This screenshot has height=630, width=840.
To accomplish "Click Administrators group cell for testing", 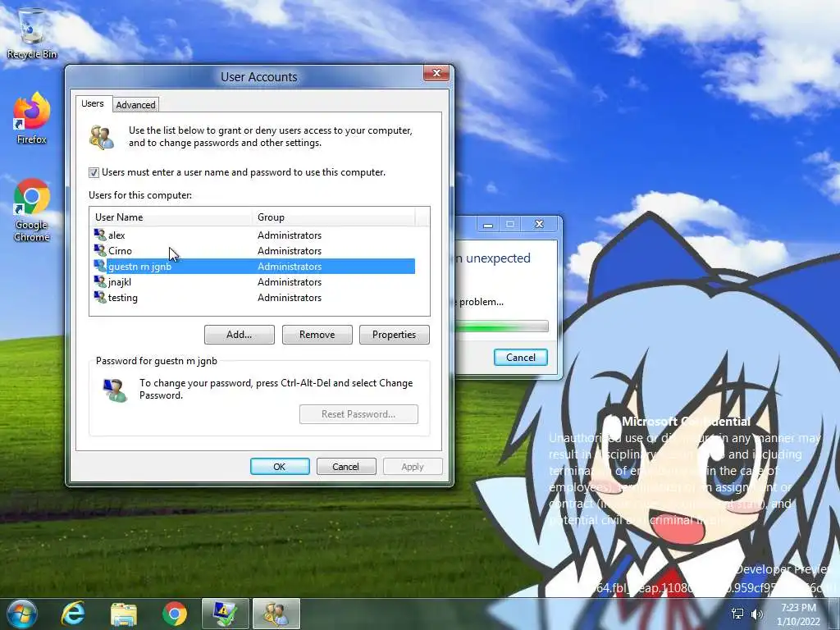I will point(290,297).
